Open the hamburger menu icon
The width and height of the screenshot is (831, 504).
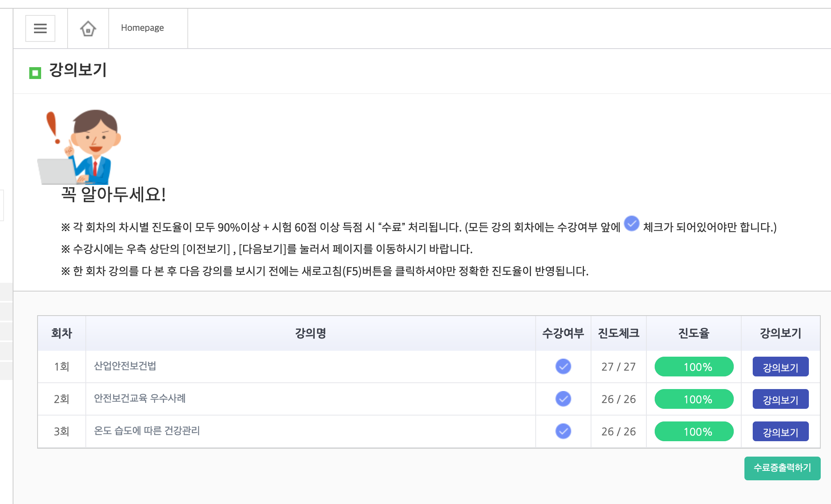[x=40, y=28]
